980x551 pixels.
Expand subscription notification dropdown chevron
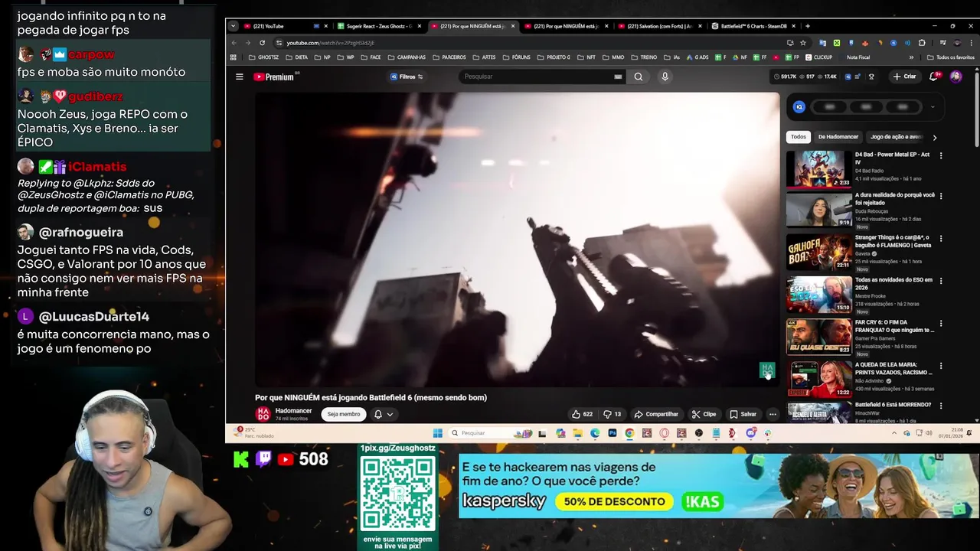point(390,414)
